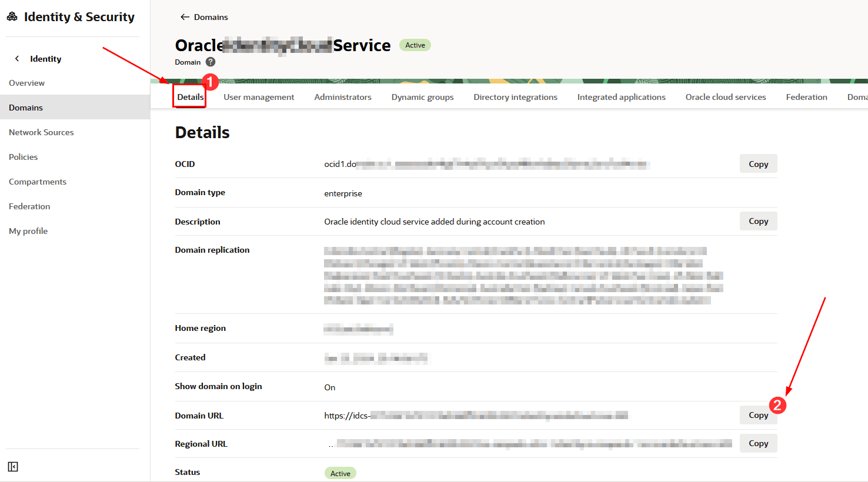This screenshot has height=482, width=868.
Task: Click the Identity & Security cluster icon
Action: click(12, 16)
